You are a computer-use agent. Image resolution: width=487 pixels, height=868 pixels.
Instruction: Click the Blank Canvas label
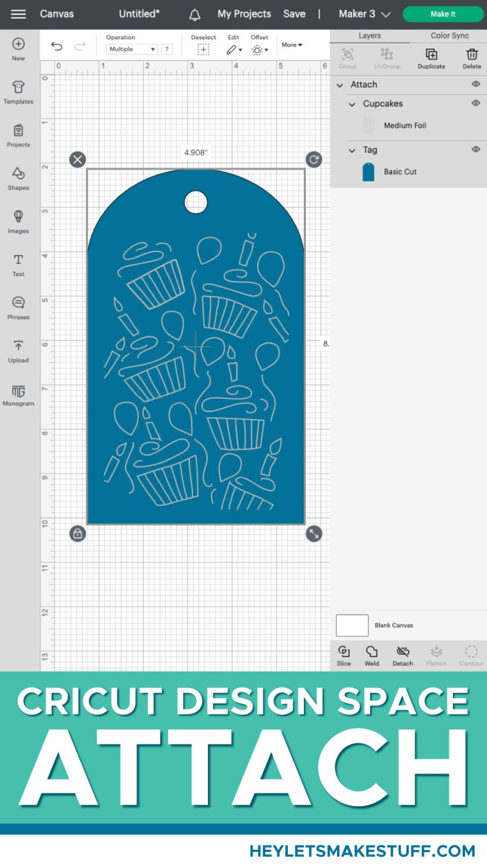(394, 626)
